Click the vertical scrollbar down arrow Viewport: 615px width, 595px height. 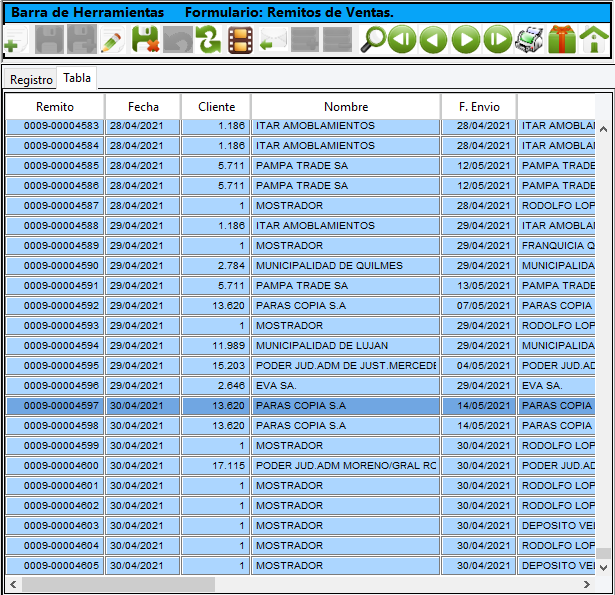[604, 568]
